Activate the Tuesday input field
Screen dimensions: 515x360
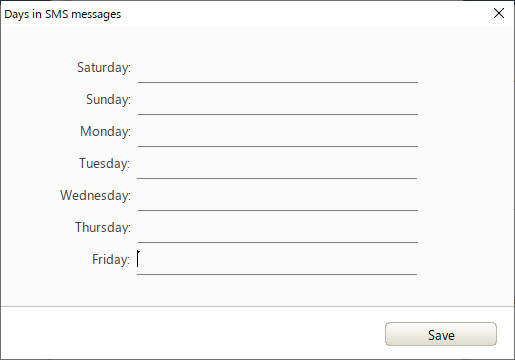(x=277, y=164)
